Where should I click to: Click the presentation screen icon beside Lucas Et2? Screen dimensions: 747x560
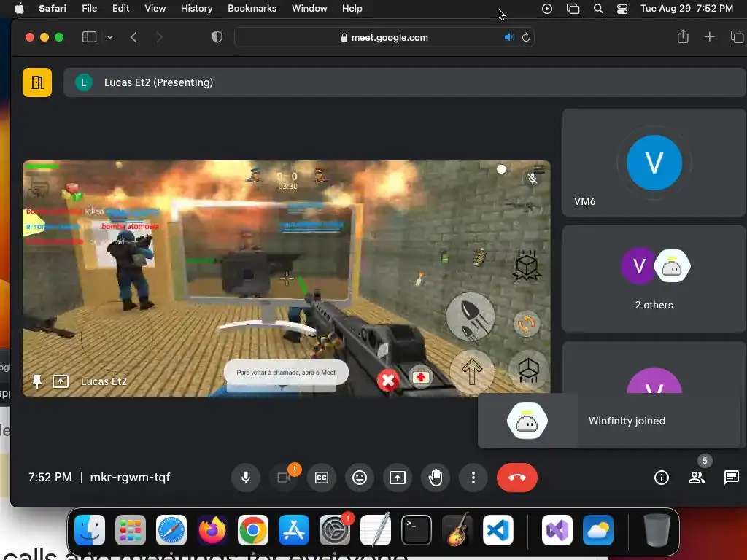click(x=61, y=381)
